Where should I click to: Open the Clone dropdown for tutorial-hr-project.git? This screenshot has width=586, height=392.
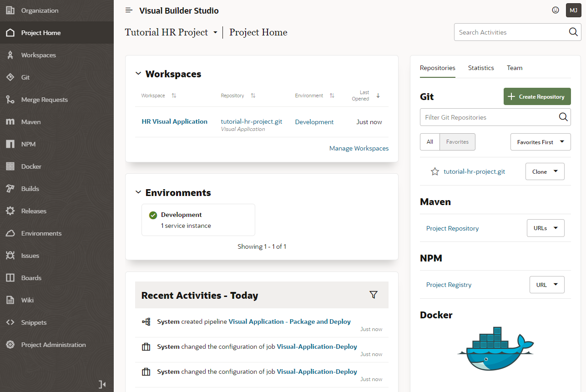coord(545,171)
